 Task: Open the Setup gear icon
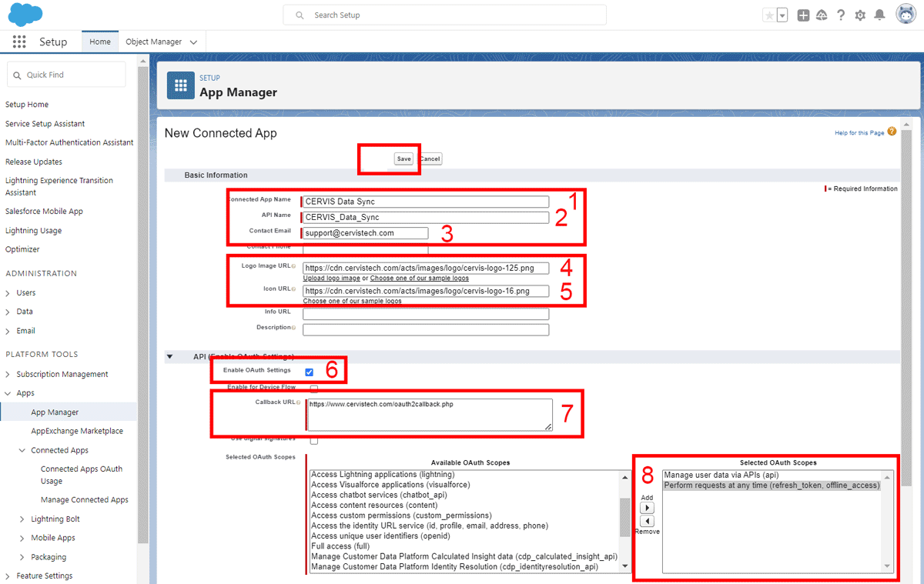coord(860,15)
